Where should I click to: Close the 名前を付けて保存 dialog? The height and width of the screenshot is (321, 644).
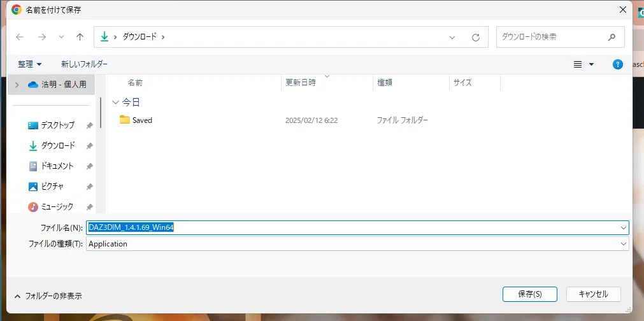pyautogui.click(x=623, y=10)
